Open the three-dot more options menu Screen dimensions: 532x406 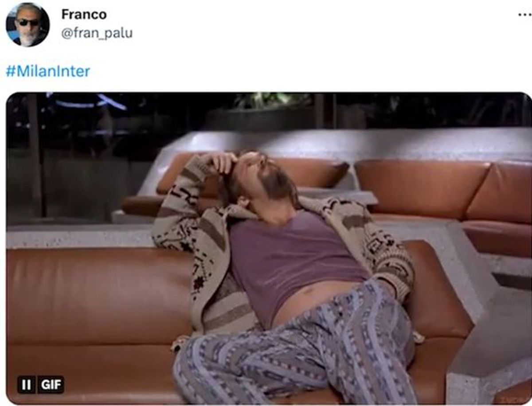tap(524, 15)
